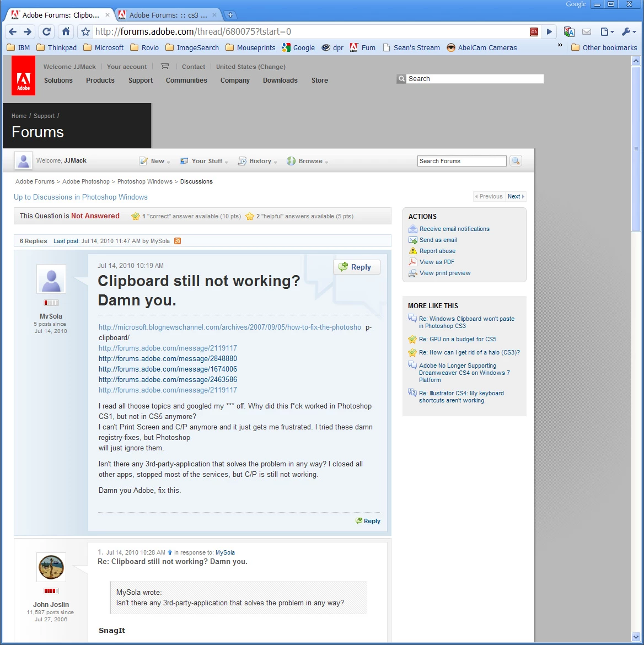Click the View as PDF icon
This screenshot has height=645, width=644.
(x=413, y=262)
